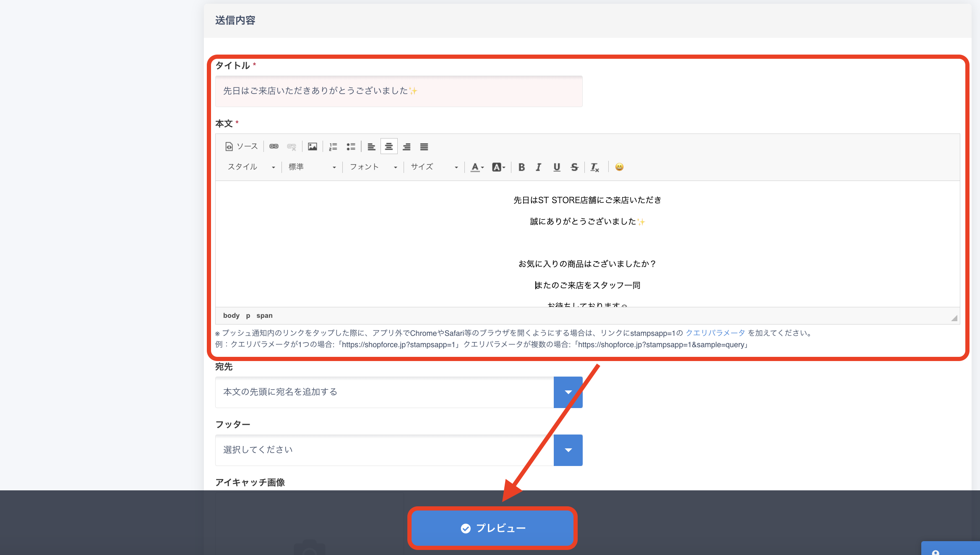Click the text 誠にありがとうございました
980x555 pixels.
tap(583, 222)
